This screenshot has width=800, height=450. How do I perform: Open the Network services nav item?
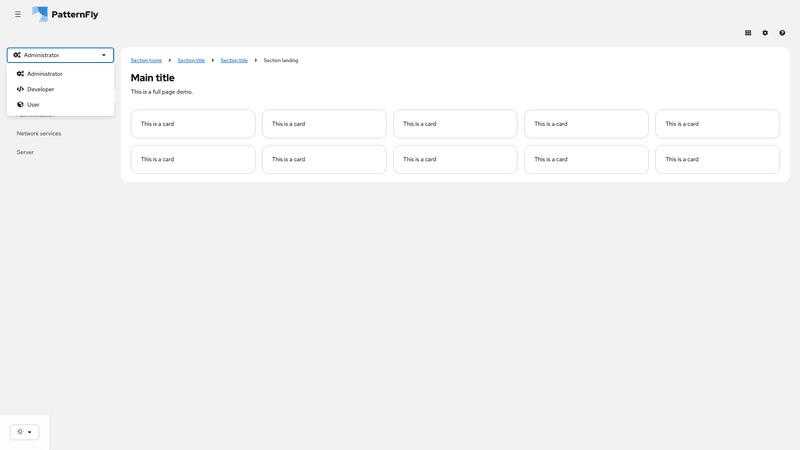(39, 134)
